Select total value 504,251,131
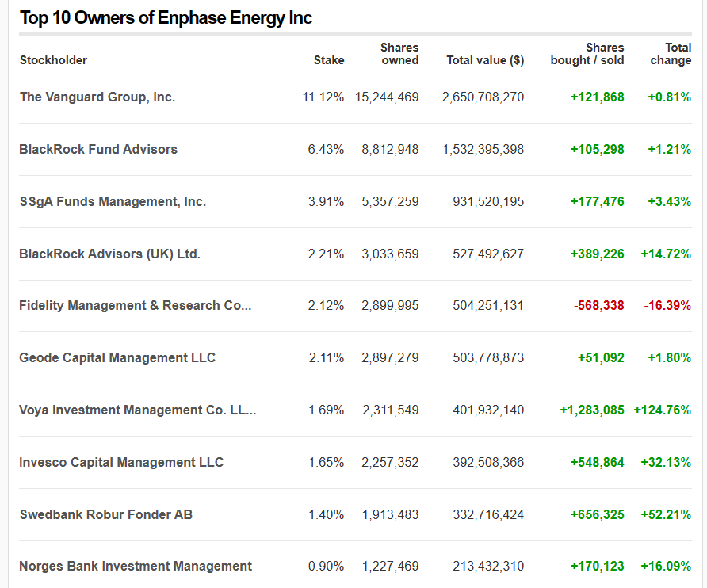Viewport: 707px width, 588px height. pyautogui.click(x=488, y=305)
